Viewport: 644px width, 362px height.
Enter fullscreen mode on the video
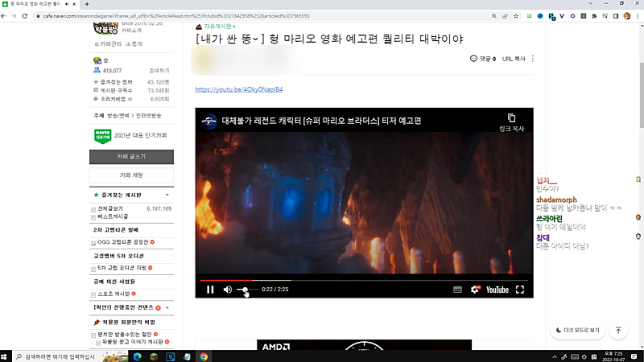pyautogui.click(x=520, y=290)
